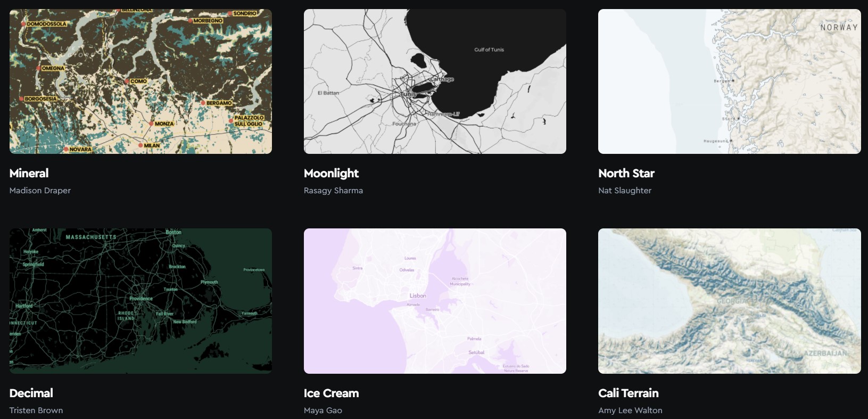This screenshot has width=868, height=419.
Task: Select author name Maya Gao
Action: tap(323, 410)
